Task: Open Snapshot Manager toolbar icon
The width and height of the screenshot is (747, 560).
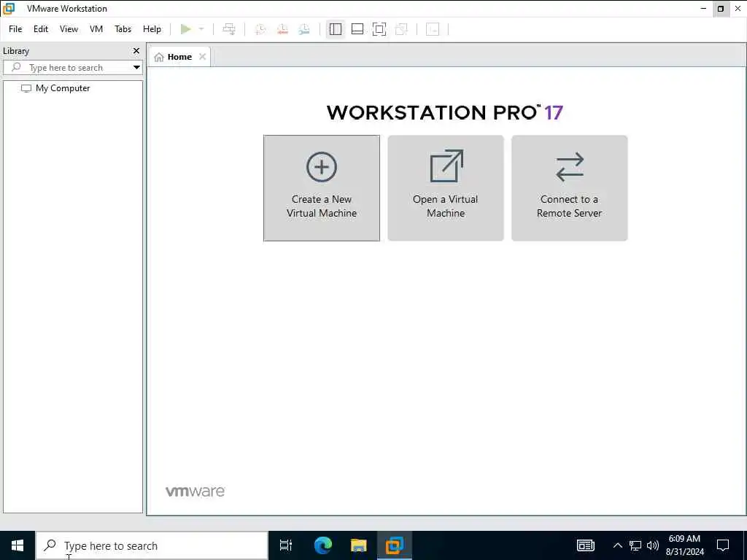Action: [304, 29]
